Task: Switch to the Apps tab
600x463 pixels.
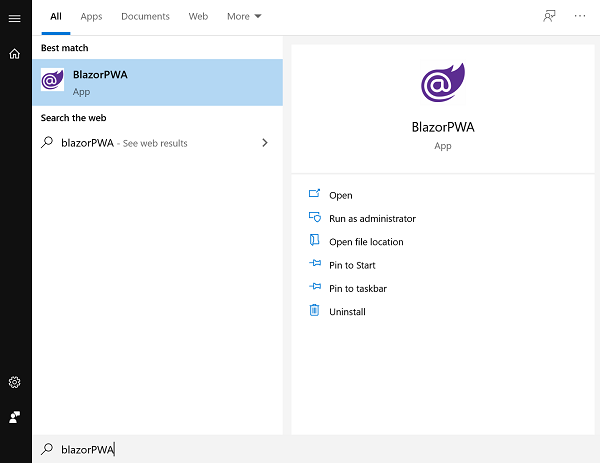Action: (x=91, y=16)
